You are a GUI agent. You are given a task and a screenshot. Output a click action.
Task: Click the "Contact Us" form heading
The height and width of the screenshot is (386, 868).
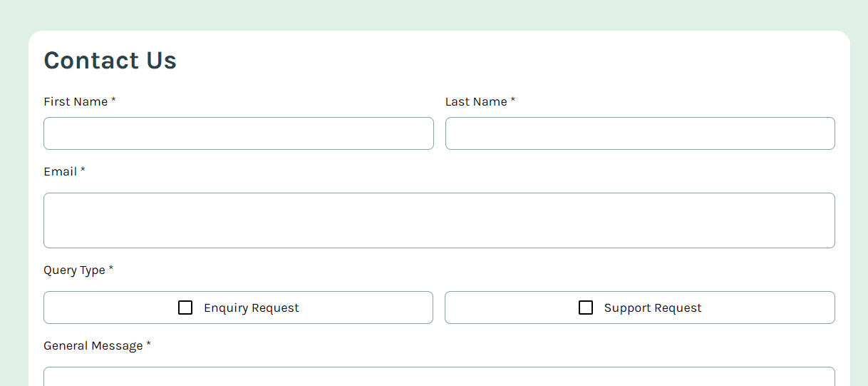(x=110, y=61)
